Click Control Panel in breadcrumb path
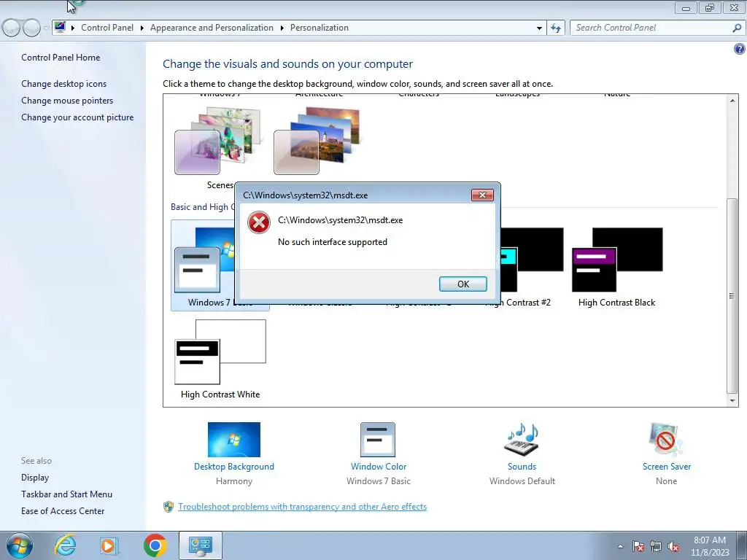 click(x=107, y=28)
